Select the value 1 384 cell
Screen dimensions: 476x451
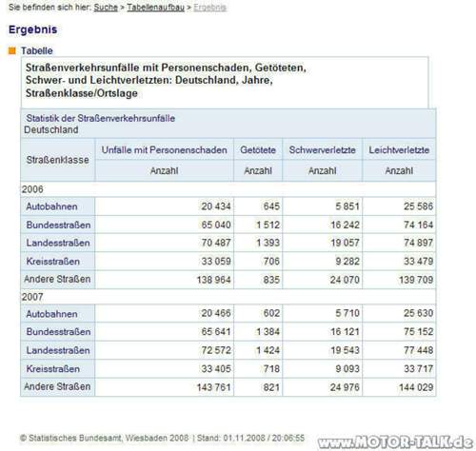(x=258, y=332)
